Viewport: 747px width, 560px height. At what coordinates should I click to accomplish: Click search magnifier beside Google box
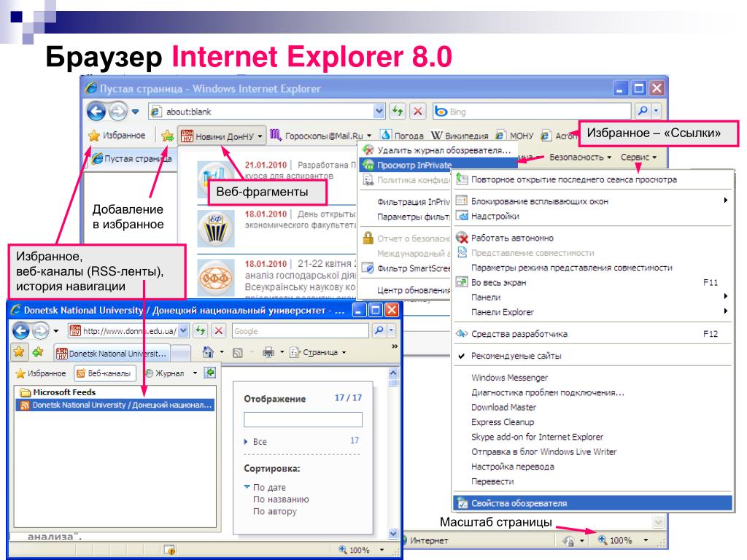click(379, 330)
